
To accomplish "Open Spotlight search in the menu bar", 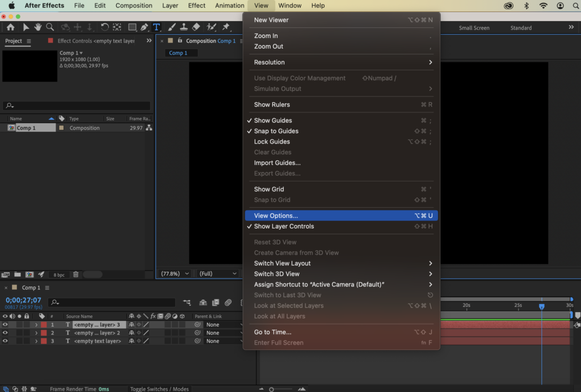I will [576, 6].
